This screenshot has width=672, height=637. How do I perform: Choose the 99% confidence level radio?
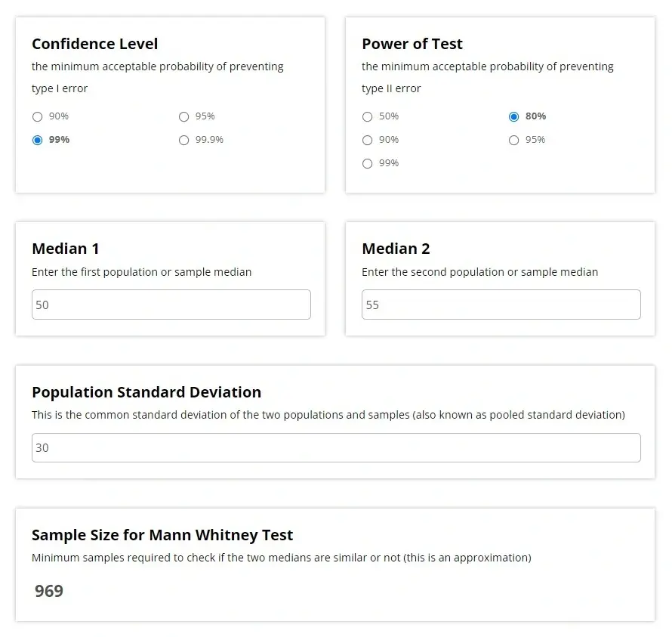[x=38, y=140]
